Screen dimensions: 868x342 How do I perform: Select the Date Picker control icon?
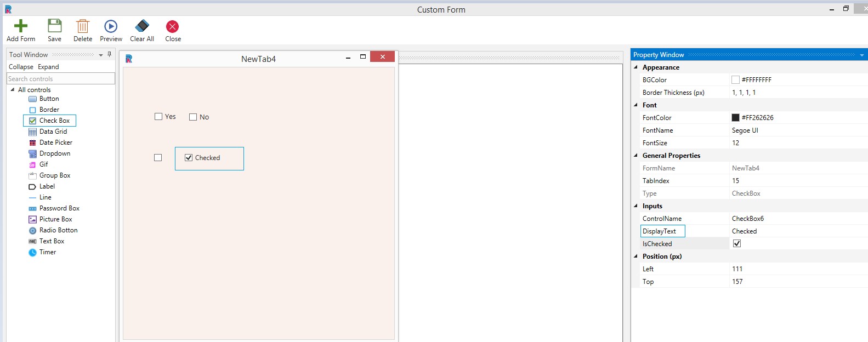(x=32, y=142)
